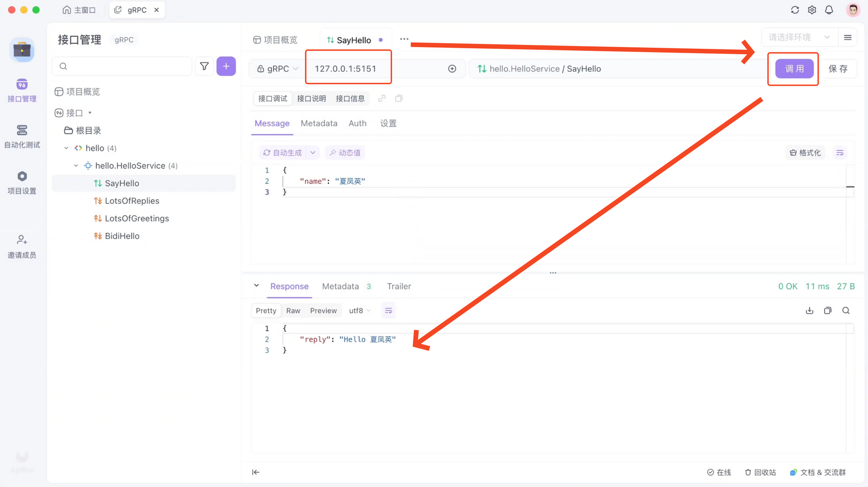Viewport: 868px width, 487px height.
Task: Switch to the Metadata request tab
Action: [x=319, y=124]
